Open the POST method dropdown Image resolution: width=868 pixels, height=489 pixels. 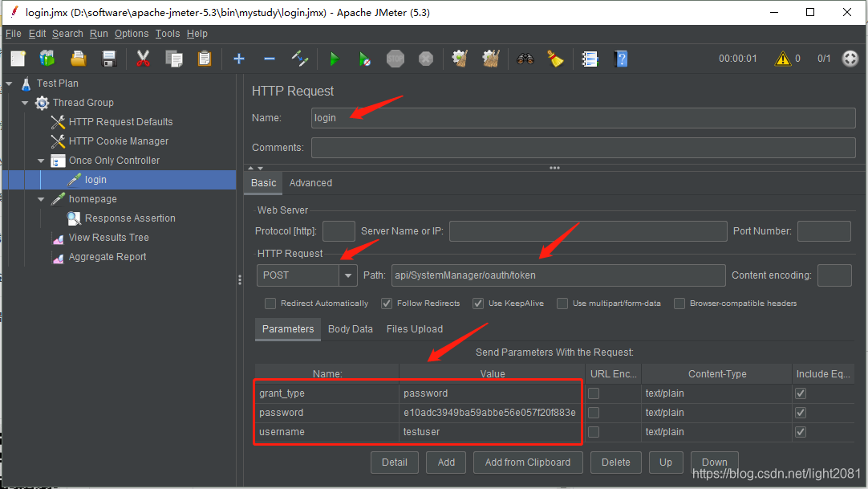tap(347, 275)
